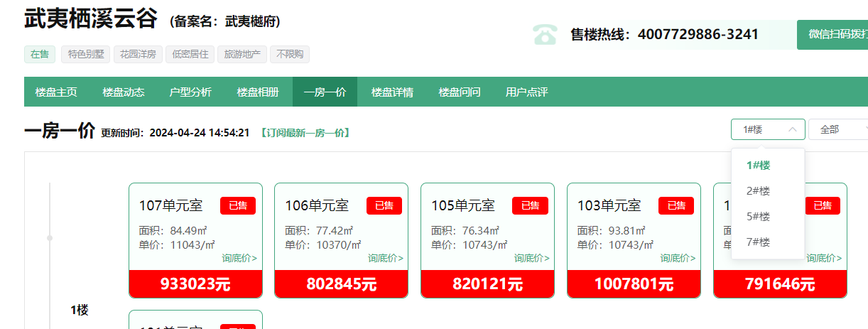
Task: Click the 1007801元 total price
Action: (x=634, y=284)
